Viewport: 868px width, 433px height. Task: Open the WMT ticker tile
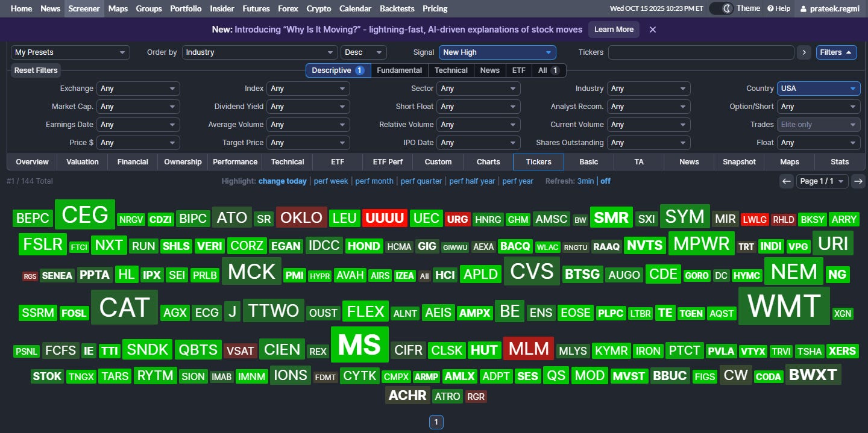pyautogui.click(x=784, y=306)
